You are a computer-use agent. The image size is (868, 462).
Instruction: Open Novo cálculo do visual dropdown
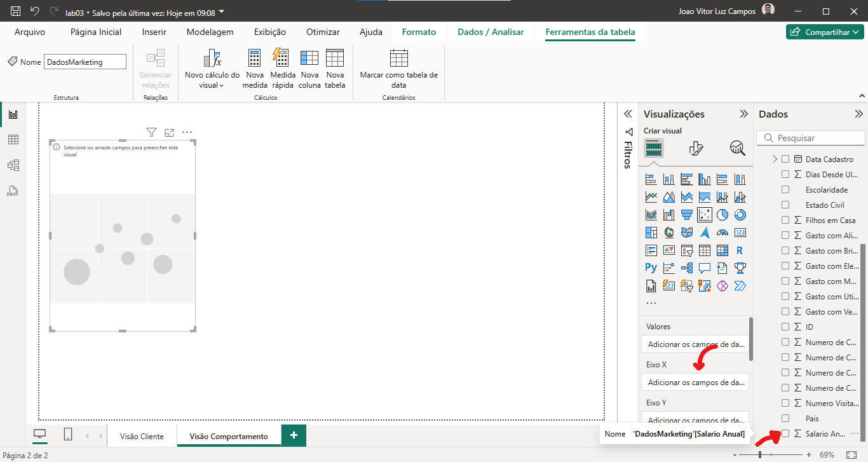pyautogui.click(x=212, y=68)
